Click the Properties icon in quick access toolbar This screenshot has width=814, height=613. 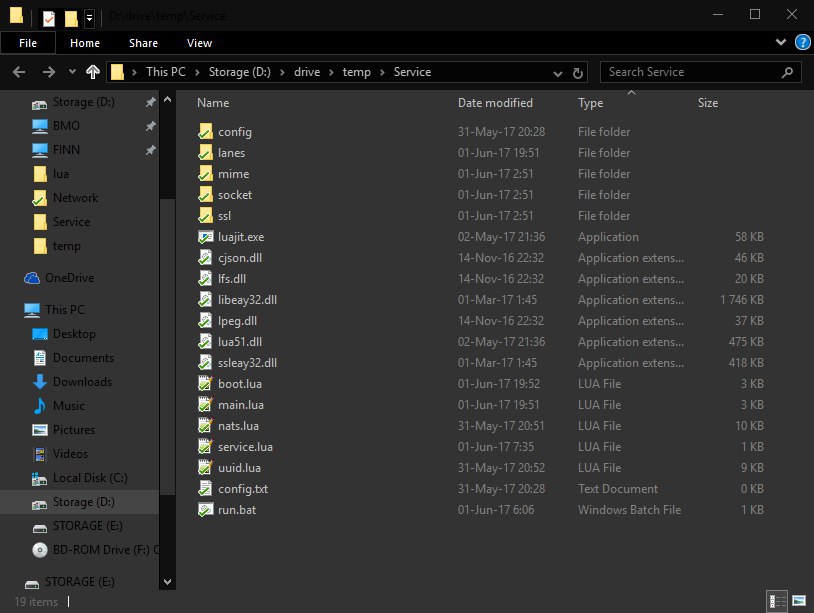click(49, 18)
